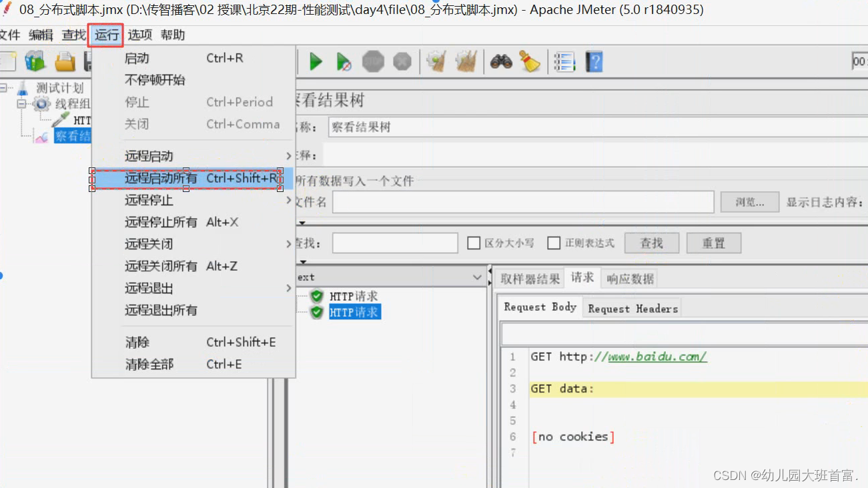Click the Templates toolbar icon

(x=35, y=62)
